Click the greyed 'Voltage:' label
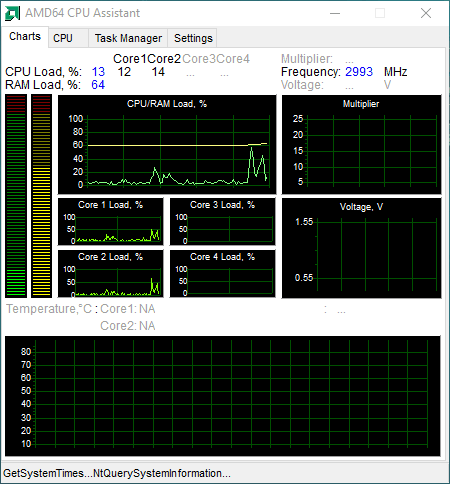 [302, 85]
